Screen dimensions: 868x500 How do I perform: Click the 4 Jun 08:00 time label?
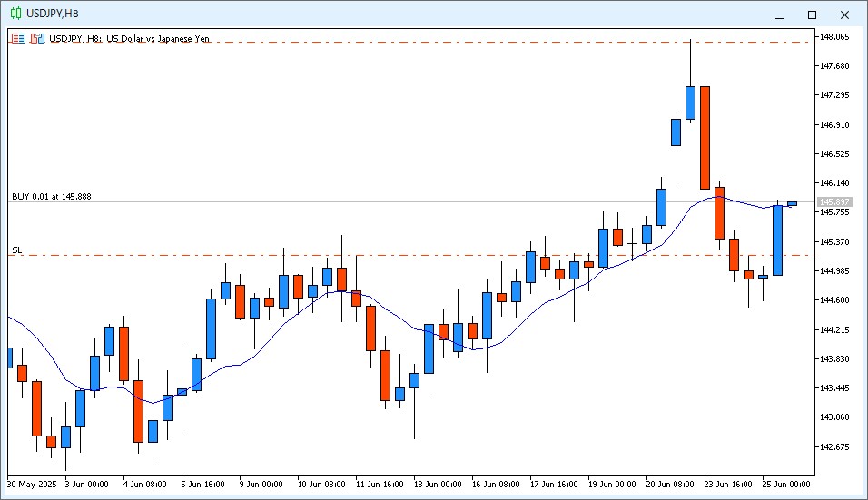tap(144, 485)
